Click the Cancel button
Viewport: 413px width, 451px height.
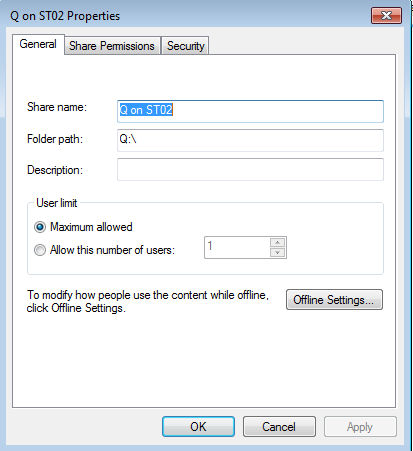[279, 426]
